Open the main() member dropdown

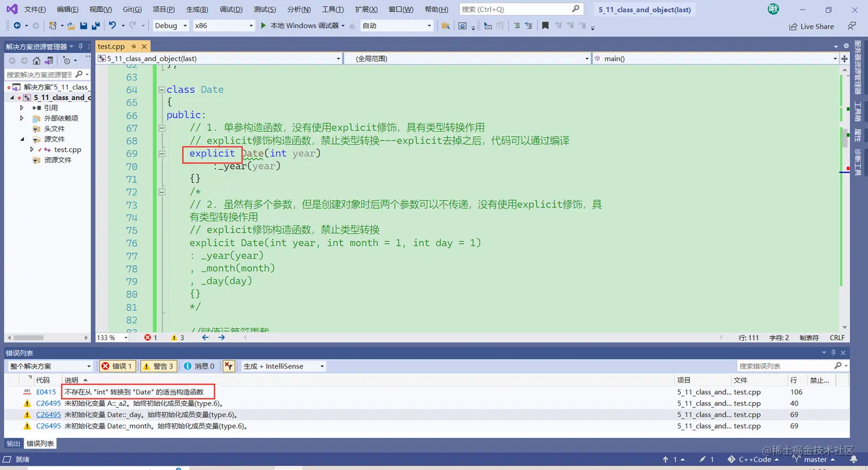click(716, 59)
